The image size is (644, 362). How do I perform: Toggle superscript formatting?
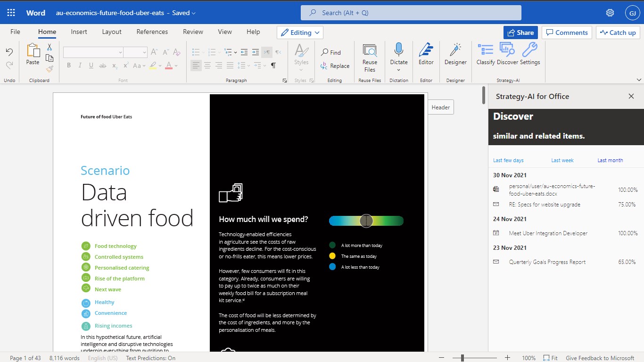pyautogui.click(x=126, y=66)
